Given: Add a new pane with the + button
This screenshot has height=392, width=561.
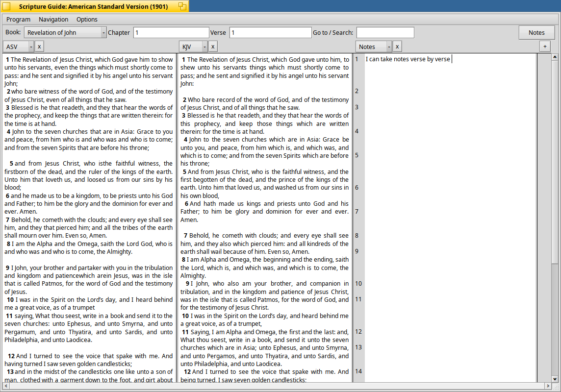Looking at the screenshot, I should [545, 47].
